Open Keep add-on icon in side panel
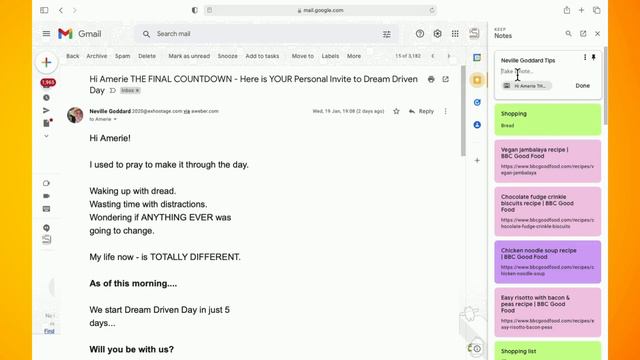The height and width of the screenshot is (360, 640). coord(477,80)
